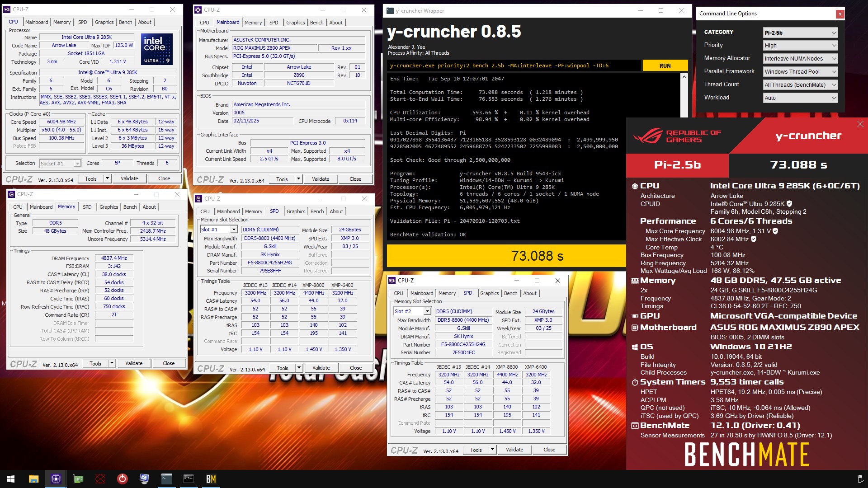Switch to Bench tab in CPU-Z CPU window
The image size is (868, 488).
tap(125, 22)
